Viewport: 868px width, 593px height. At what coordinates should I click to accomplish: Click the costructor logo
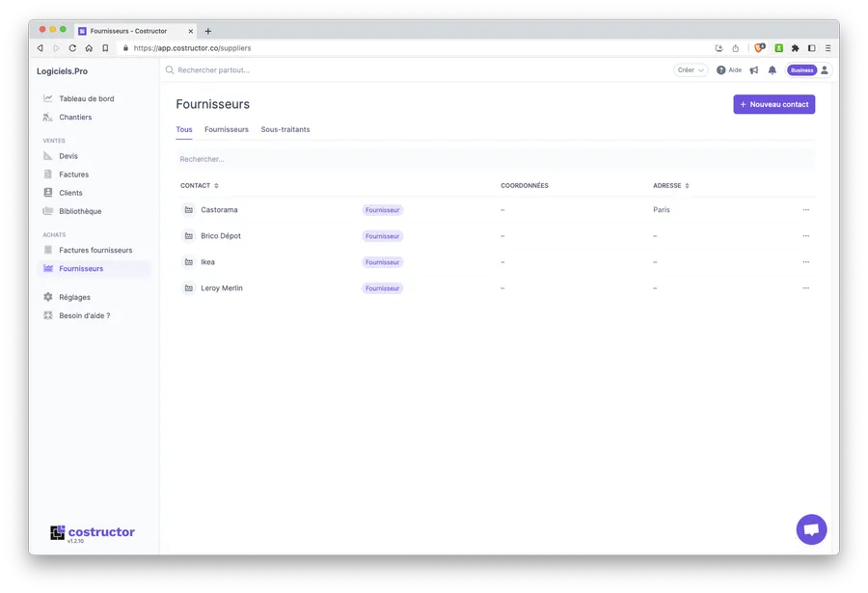click(x=93, y=532)
